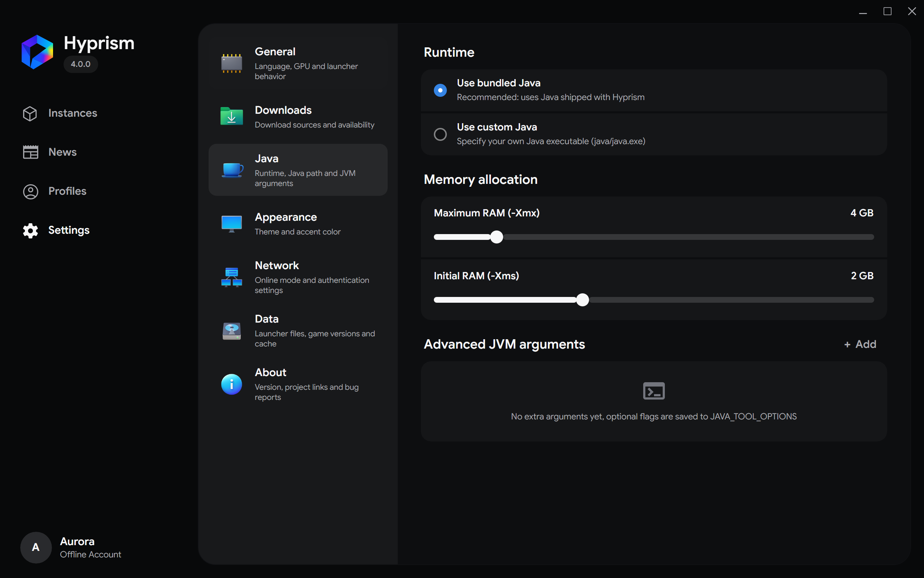The image size is (924, 578).
Task: Open the About settings category
Action: click(298, 384)
